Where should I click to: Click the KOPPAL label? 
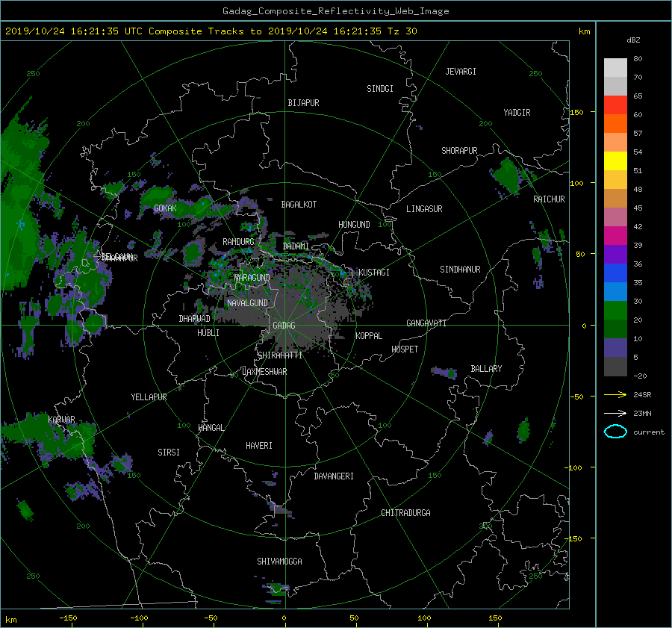point(369,335)
